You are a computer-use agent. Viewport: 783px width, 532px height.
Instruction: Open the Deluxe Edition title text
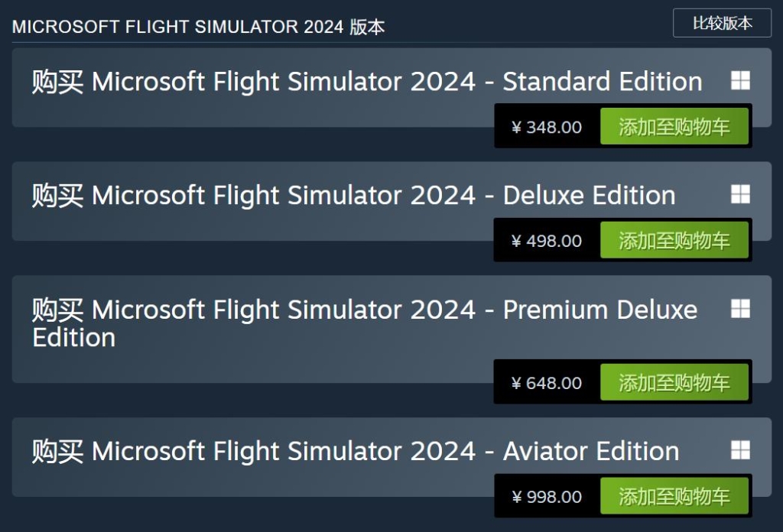[x=353, y=196]
